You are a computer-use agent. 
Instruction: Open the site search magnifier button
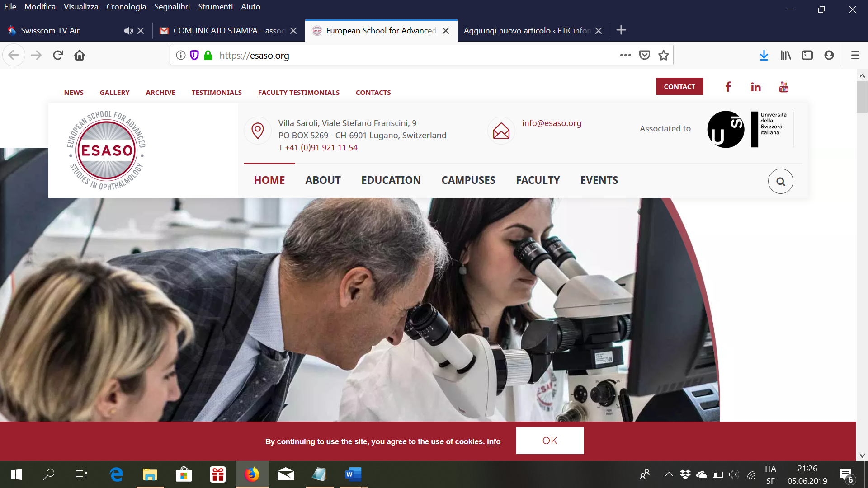click(x=780, y=181)
